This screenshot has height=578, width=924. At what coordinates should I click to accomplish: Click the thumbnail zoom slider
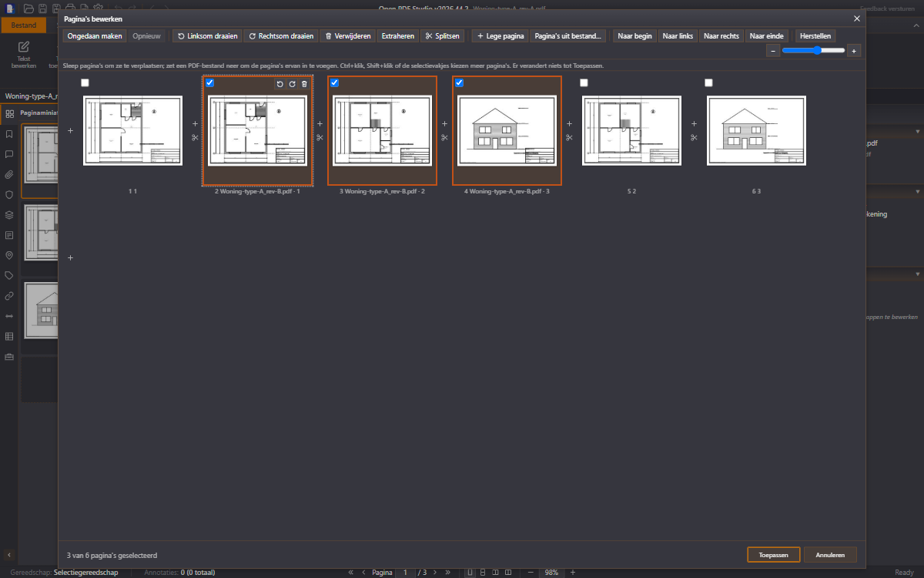tap(813, 51)
